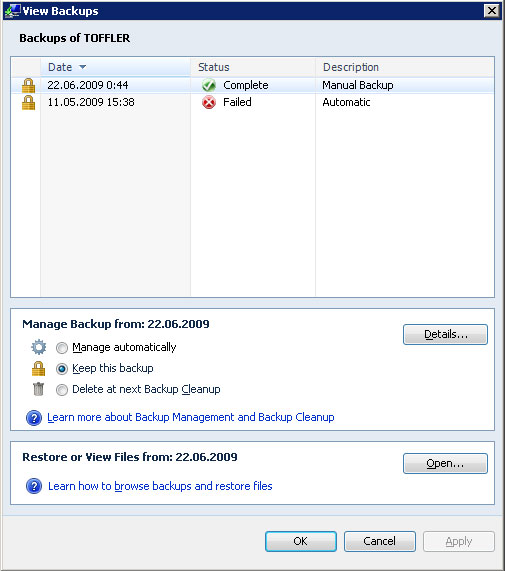Screen dimensions: 505x571
Task: Open the Details dialog for this backup
Action: pos(445,334)
